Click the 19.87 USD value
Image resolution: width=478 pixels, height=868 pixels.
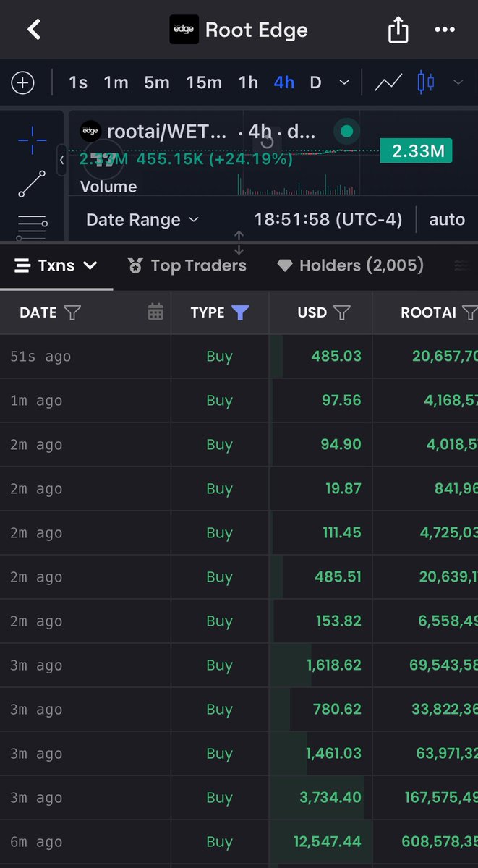343,488
